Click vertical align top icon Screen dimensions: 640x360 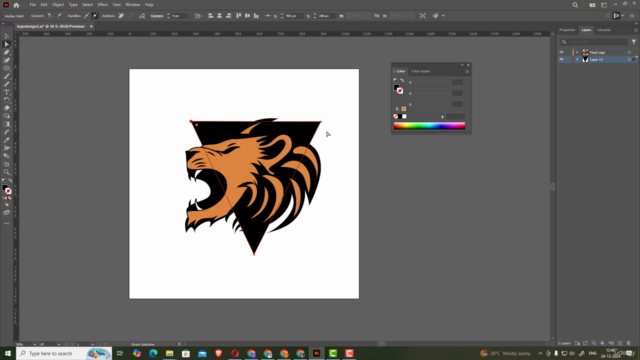(238, 16)
